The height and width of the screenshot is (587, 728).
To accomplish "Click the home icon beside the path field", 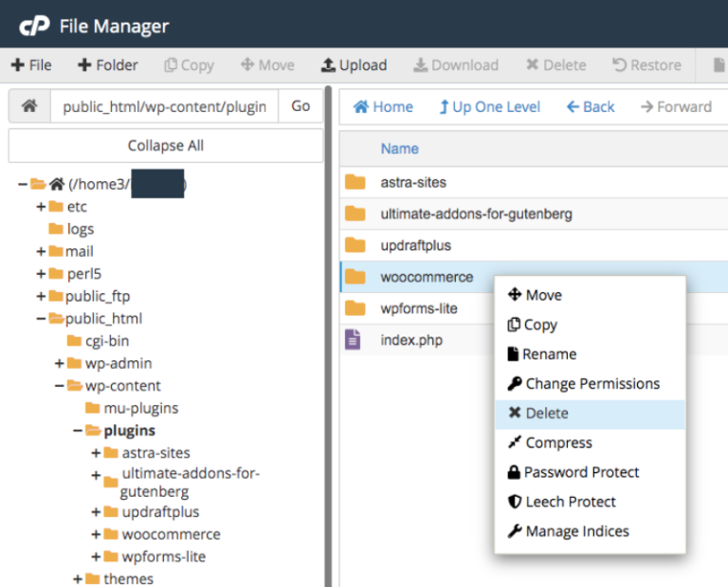I will click(x=29, y=106).
